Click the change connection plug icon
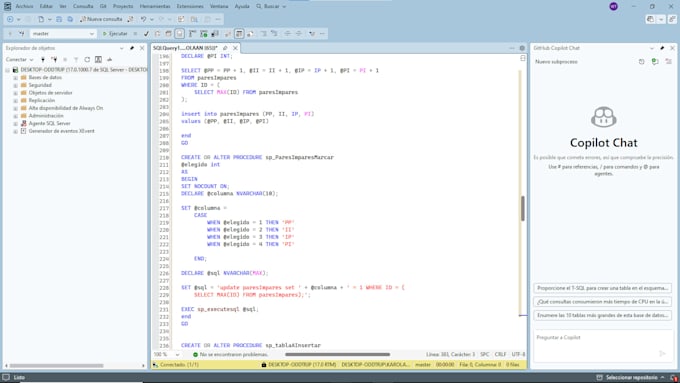The width and height of the screenshot is (680, 383). click(22, 33)
